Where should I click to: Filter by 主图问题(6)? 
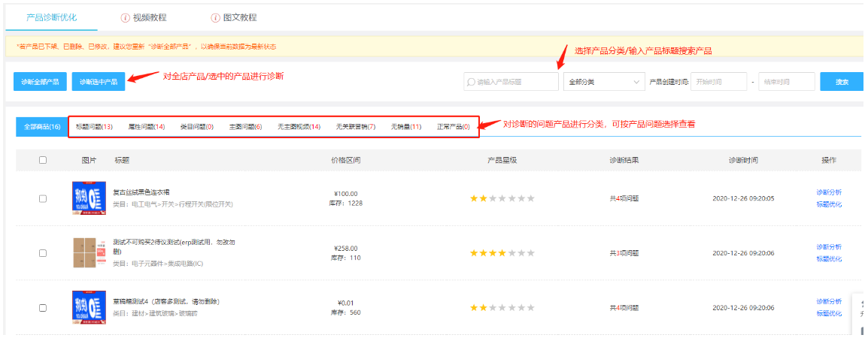coord(245,127)
